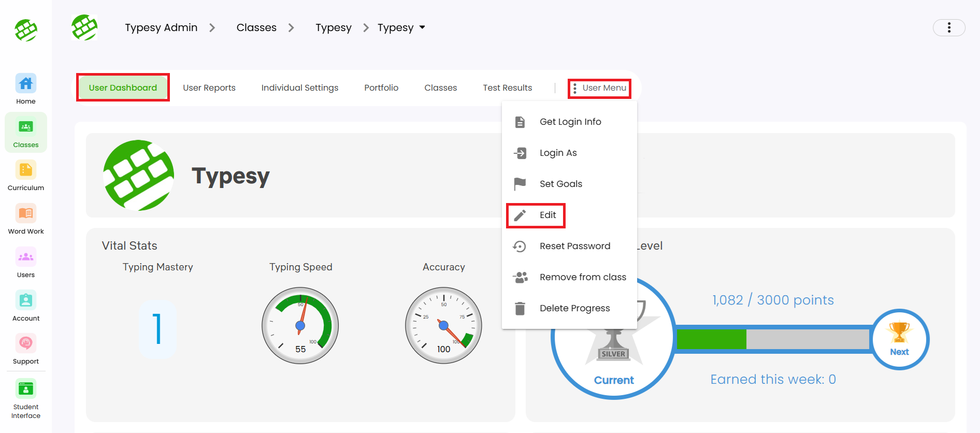Open Curriculum in the sidebar
The image size is (980, 433).
pyautogui.click(x=26, y=176)
